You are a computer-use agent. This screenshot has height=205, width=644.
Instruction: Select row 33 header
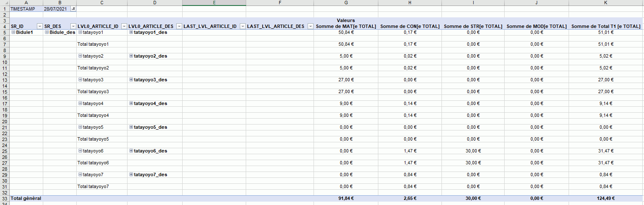coord(4,198)
